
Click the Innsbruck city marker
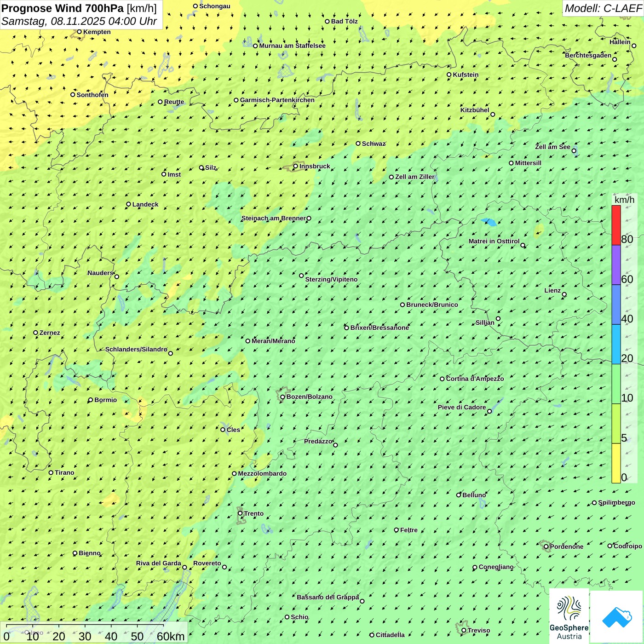click(296, 166)
